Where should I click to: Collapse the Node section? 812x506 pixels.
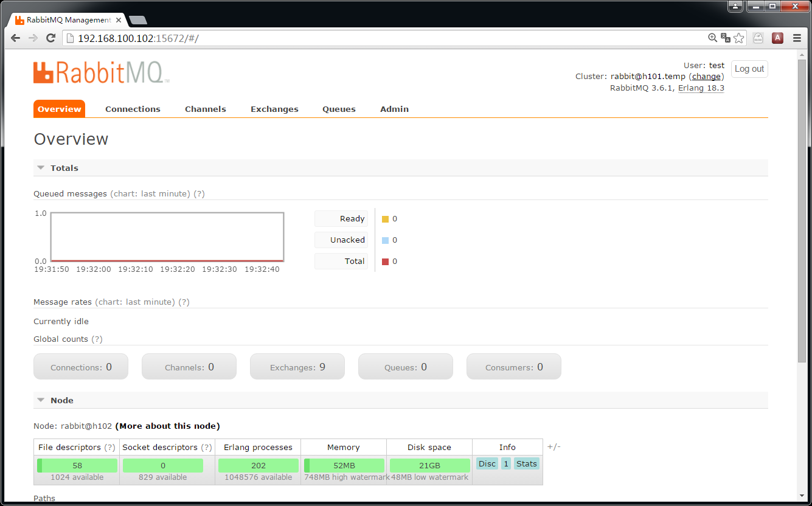point(41,400)
